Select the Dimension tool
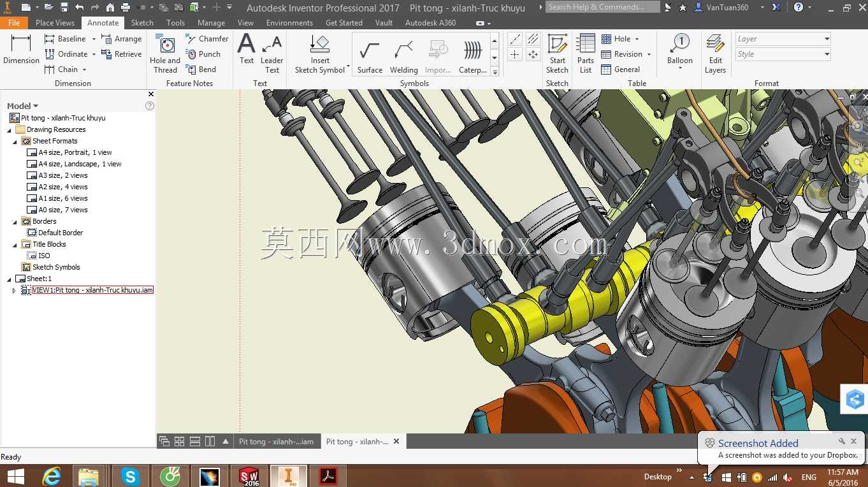 [21, 49]
